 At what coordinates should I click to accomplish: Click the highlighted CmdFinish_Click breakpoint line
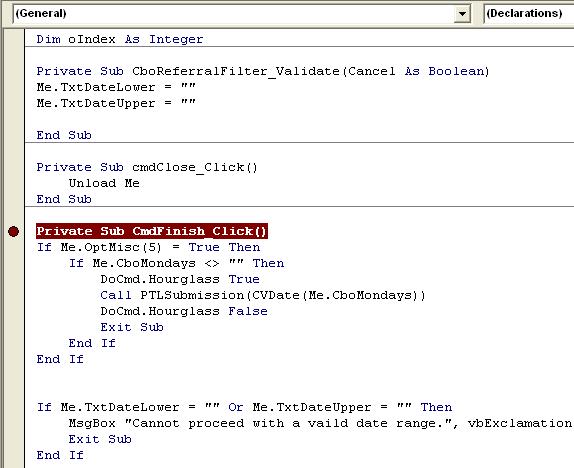(x=152, y=231)
